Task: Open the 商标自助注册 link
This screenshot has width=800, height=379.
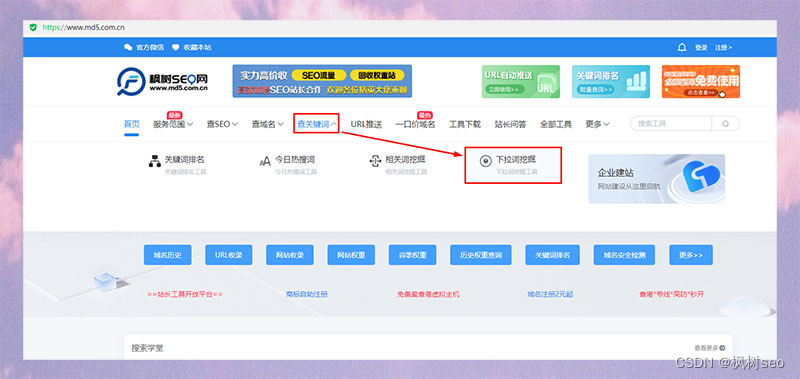Action: [x=307, y=294]
